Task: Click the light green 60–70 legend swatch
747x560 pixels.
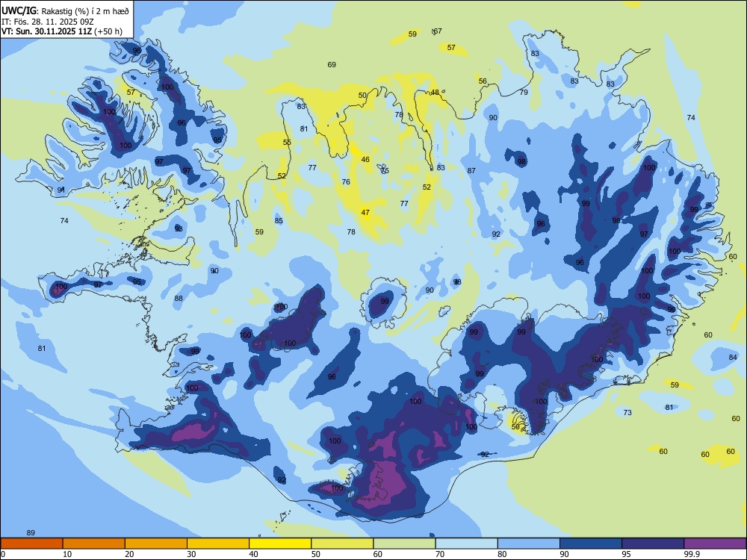Action: 404,544
